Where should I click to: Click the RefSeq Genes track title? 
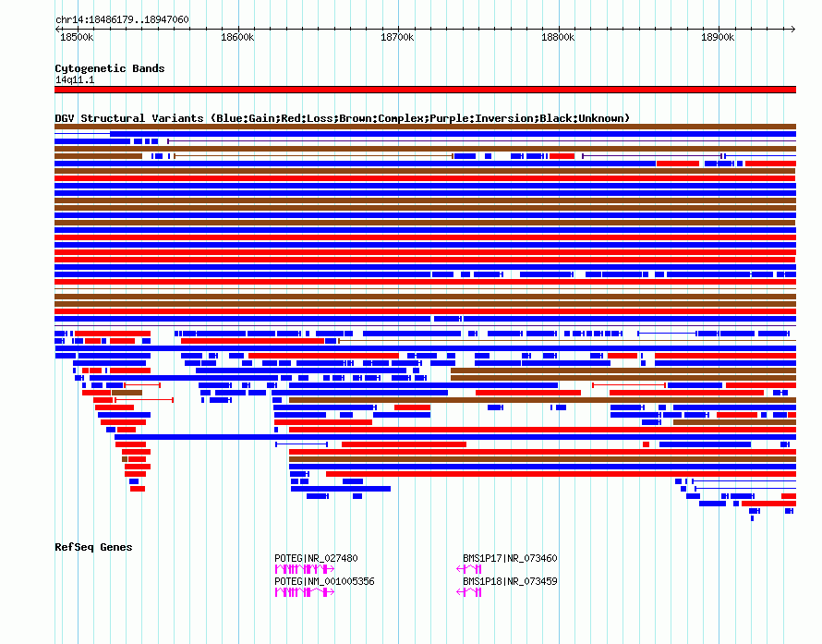click(93, 547)
